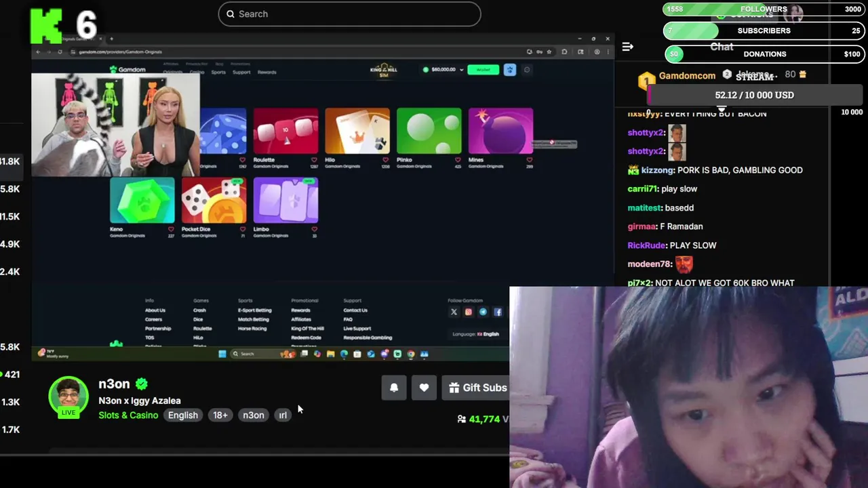Screen dimensions: 868x488
Task: Favorite the Limbo game with its heart
Action: [314, 229]
